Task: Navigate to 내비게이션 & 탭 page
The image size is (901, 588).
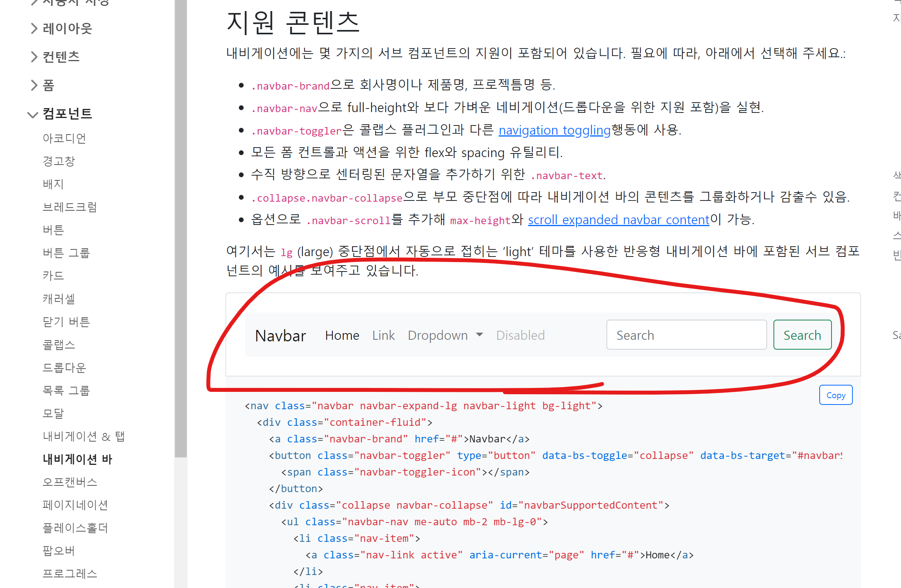Action: click(84, 436)
